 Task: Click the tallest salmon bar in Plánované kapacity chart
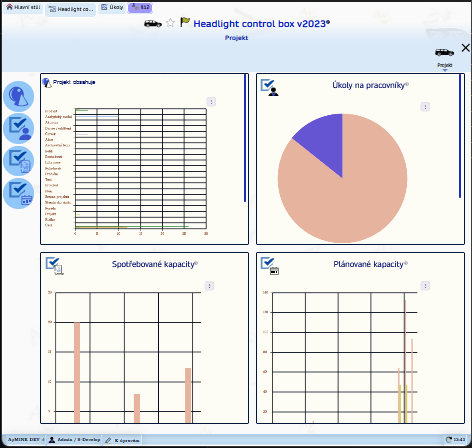click(405, 343)
